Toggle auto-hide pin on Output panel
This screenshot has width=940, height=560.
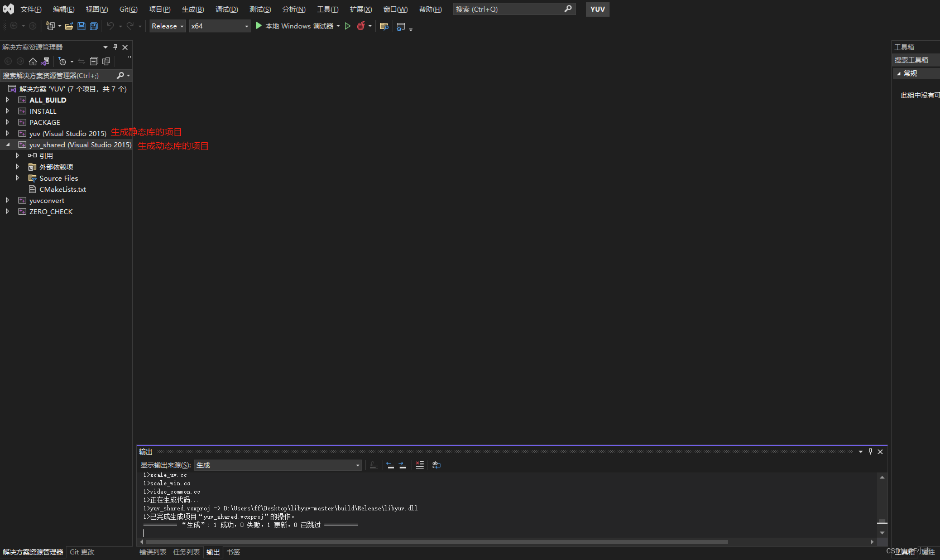point(870,452)
